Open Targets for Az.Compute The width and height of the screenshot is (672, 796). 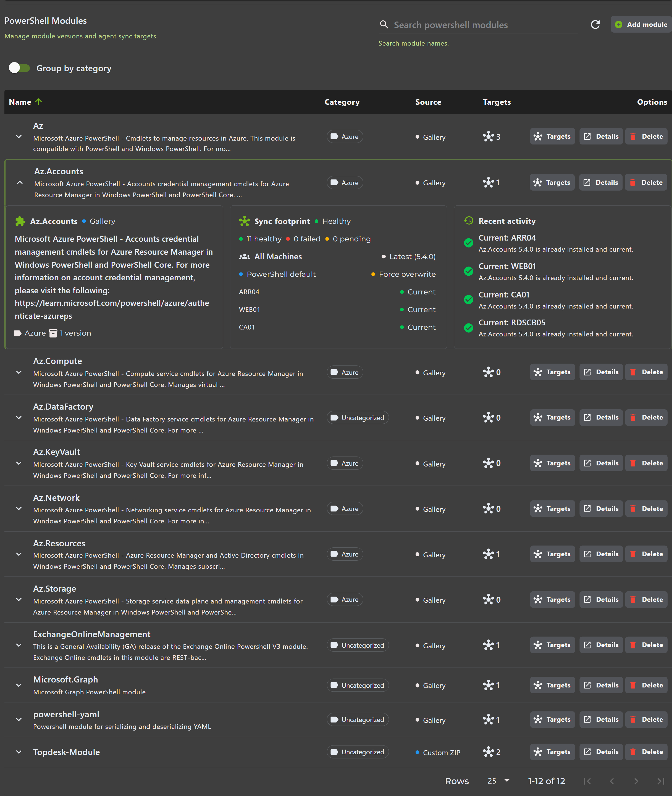coord(552,372)
